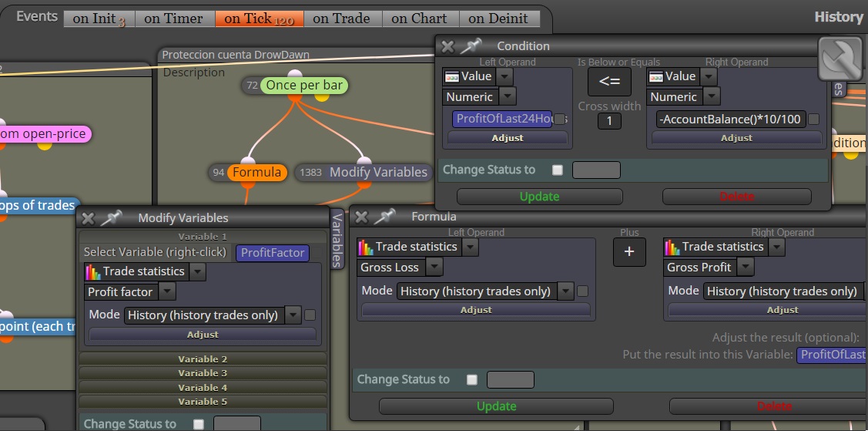Image resolution: width=868 pixels, height=431 pixels.
Task: Click Adjust button in Modify Variables
Action: (x=203, y=335)
